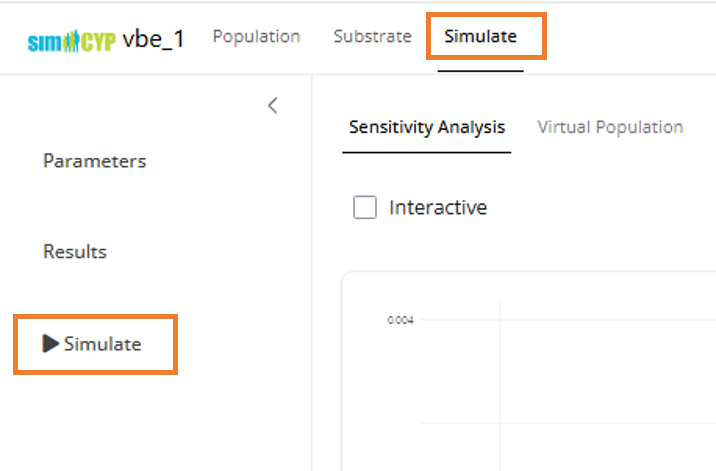This screenshot has width=716, height=471.
Task: Open Parameters in the sidebar
Action: (94, 161)
